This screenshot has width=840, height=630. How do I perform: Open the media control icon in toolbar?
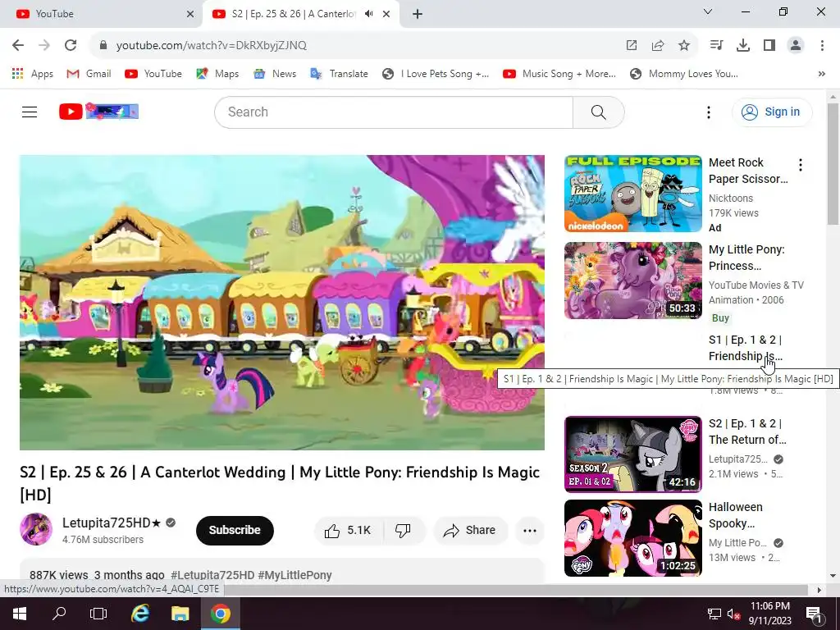(716, 46)
